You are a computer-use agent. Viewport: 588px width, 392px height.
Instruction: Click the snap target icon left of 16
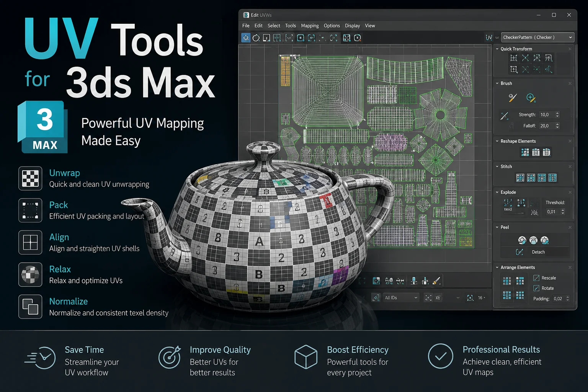pyautogui.click(x=470, y=297)
